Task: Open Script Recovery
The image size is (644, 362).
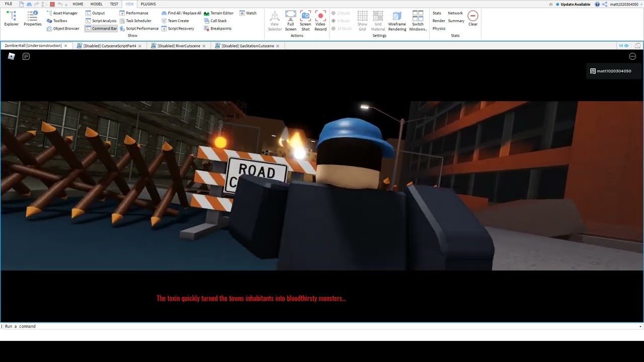Action: 178,29
